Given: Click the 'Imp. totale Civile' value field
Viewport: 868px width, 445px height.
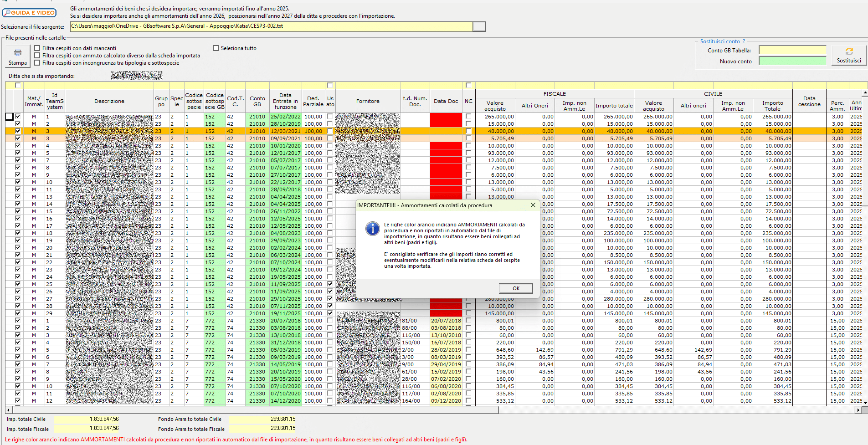Looking at the screenshot, I should [87, 419].
